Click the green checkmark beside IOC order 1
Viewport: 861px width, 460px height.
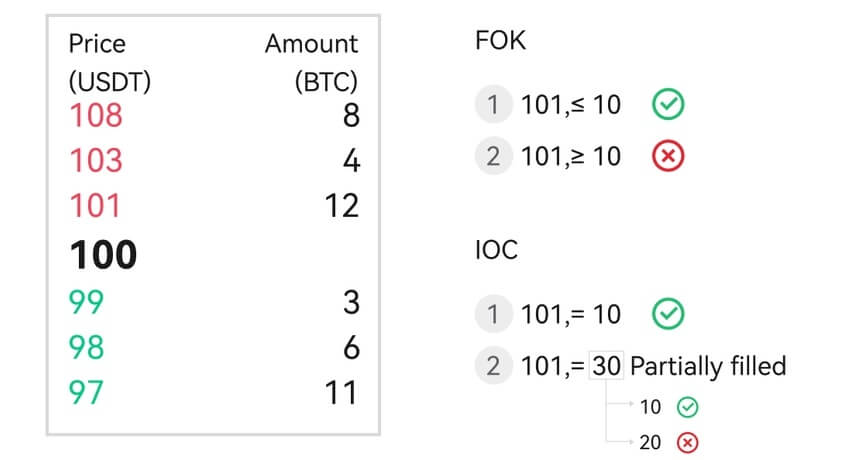tap(667, 314)
